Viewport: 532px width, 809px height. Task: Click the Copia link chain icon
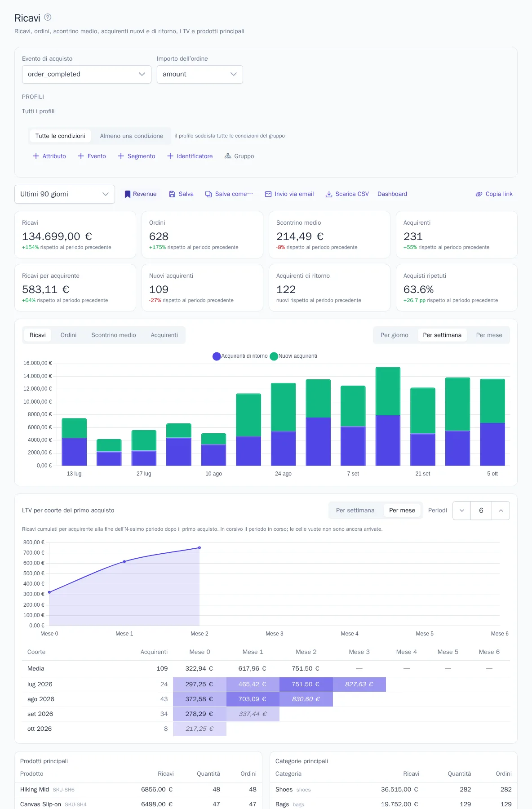click(479, 194)
